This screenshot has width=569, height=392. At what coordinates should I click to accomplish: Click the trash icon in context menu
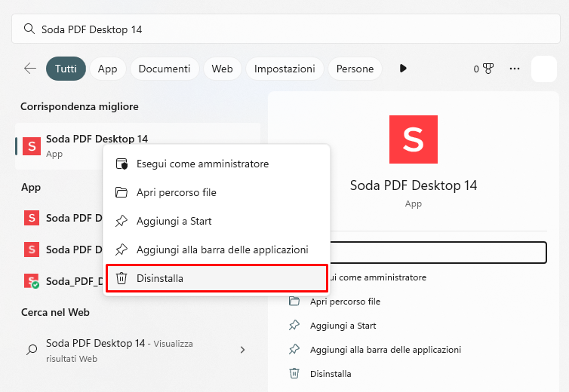click(x=121, y=278)
